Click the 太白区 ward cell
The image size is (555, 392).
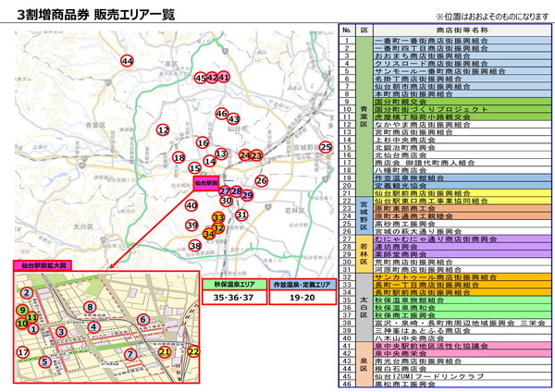[x=364, y=308]
